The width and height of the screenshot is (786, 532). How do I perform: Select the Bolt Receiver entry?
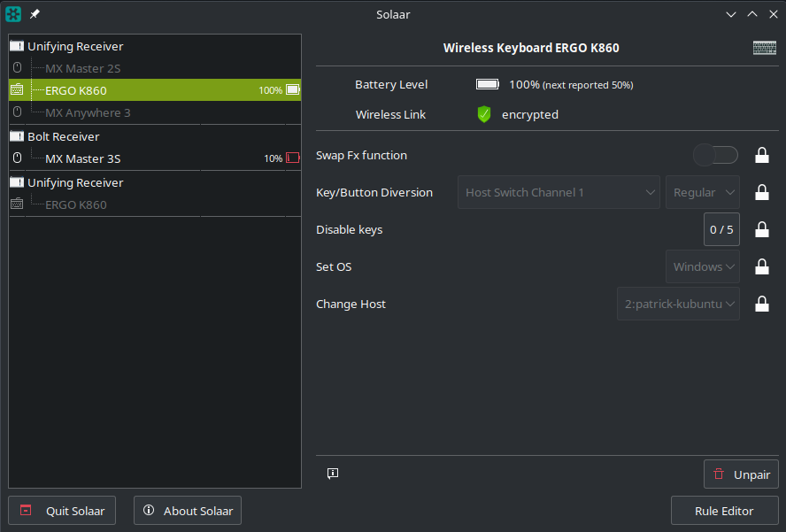[x=63, y=136]
